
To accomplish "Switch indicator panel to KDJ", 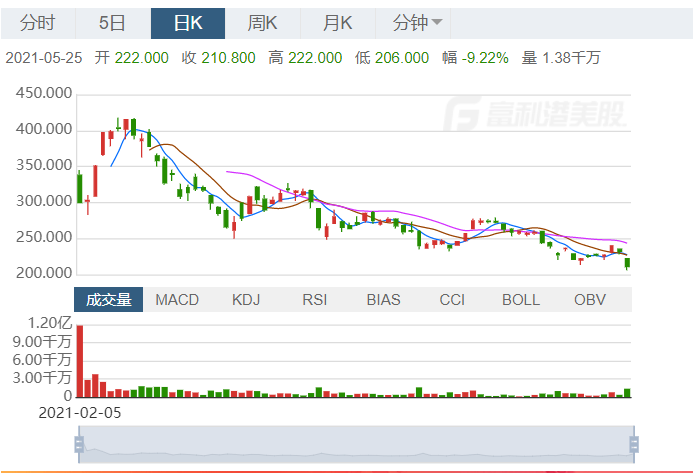I will pyautogui.click(x=246, y=299).
